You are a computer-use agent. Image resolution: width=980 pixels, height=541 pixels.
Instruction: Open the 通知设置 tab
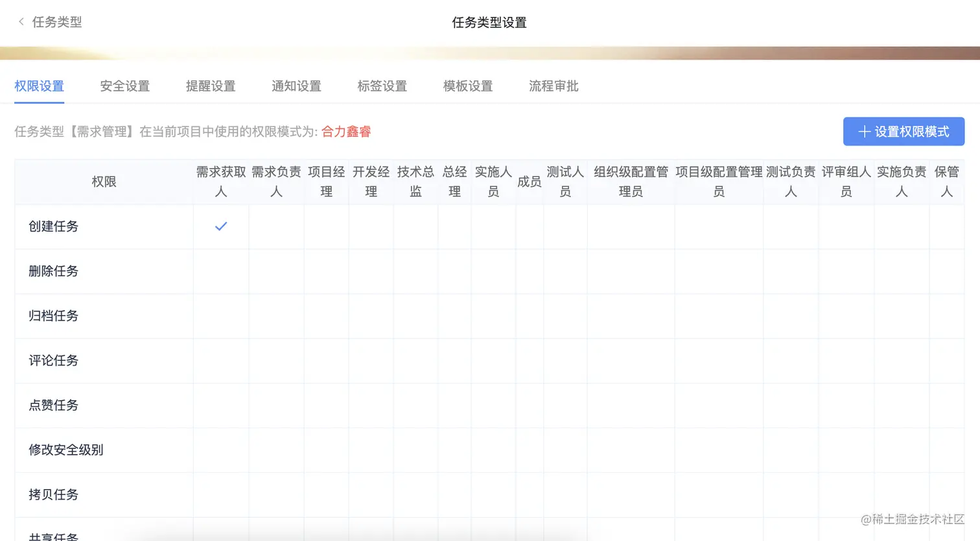click(296, 86)
